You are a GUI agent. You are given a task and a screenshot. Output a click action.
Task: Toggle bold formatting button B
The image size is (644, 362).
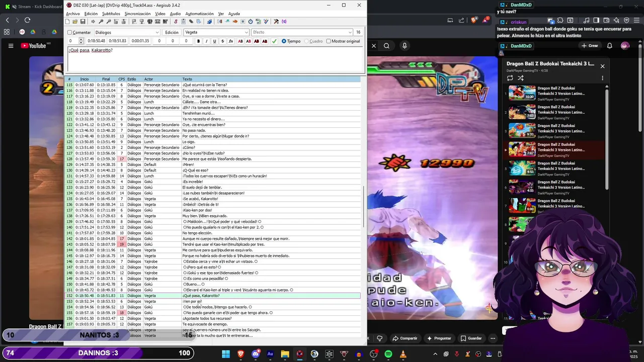[198, 41]
